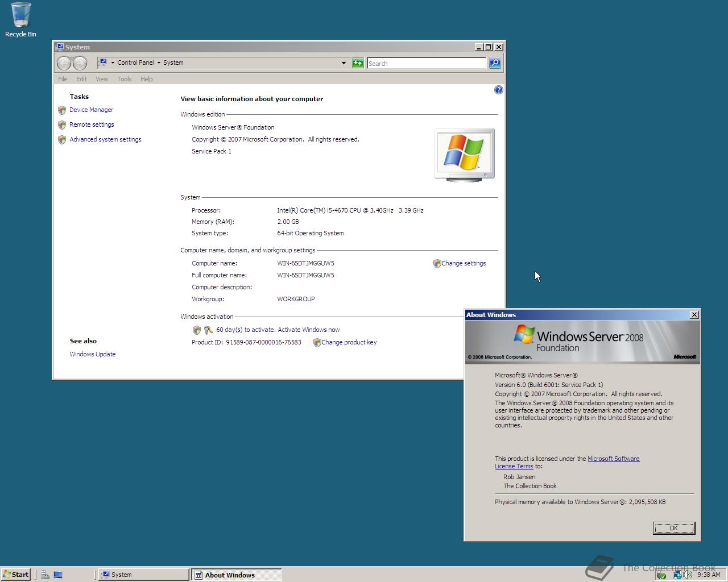Close the About Windows dialog
The image size is (728, 582).
694,315
